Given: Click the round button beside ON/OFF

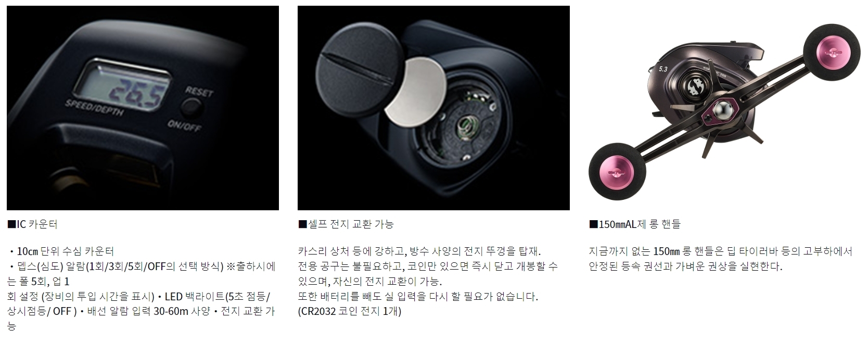Looking at the screenshot, I should 191,107.
